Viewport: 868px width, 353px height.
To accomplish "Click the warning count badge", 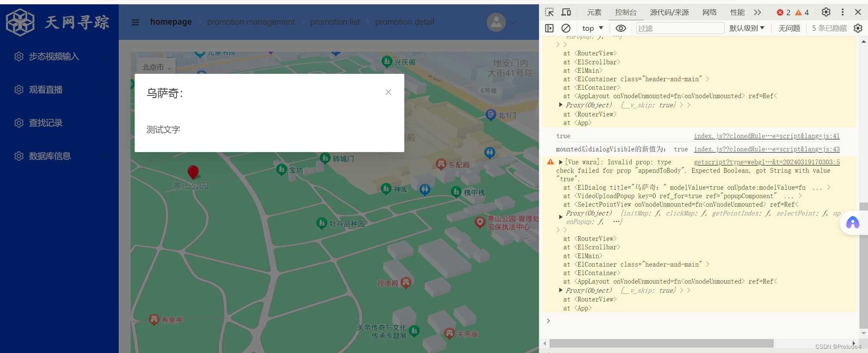I will 802,13.
